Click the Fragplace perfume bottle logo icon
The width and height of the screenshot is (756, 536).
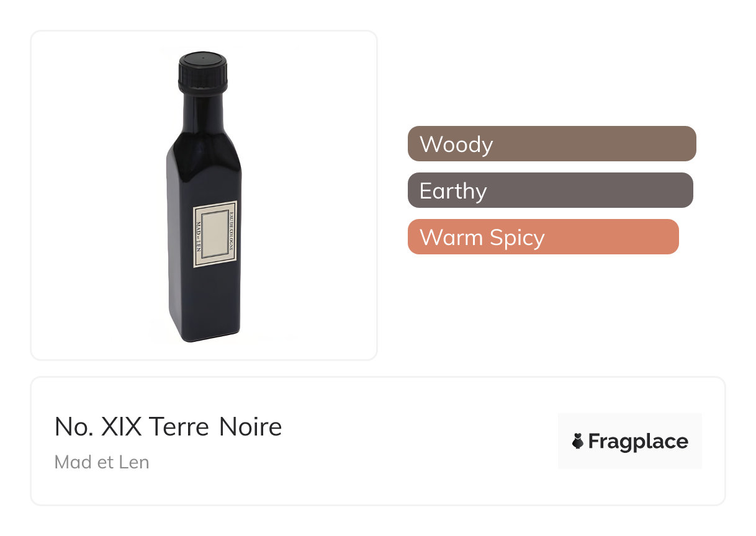[x=578, y=442]
